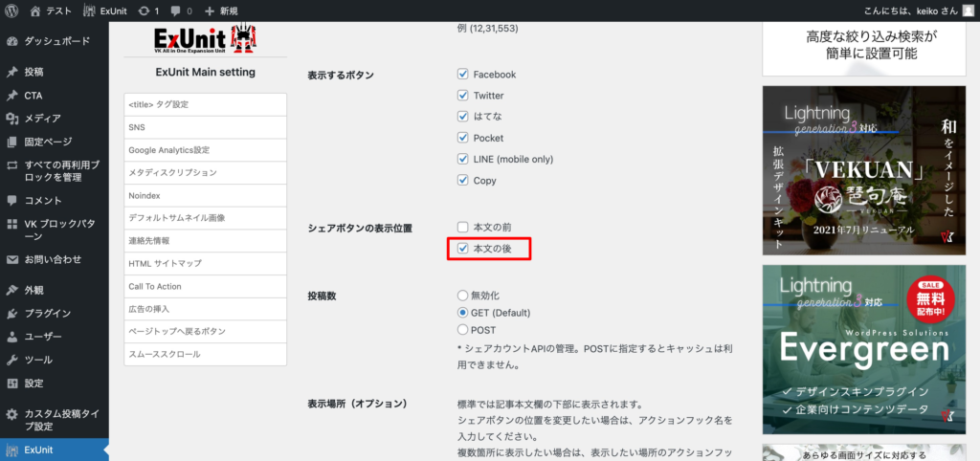Open メディア in the sidebar
Image resolution: width=980 pixels, height=461 pixels.
point(55,118)
